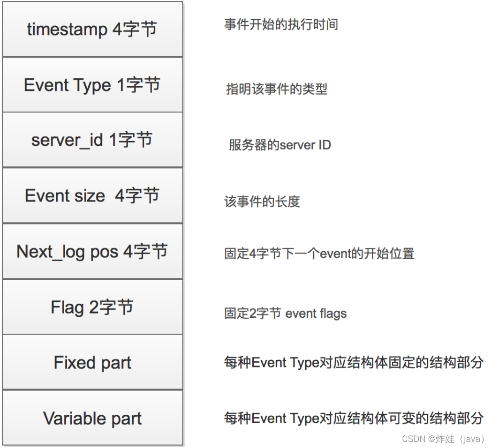The image size is (491, 448).
Task: Select text '服务器的server ID'
Action: pos(280,145)
